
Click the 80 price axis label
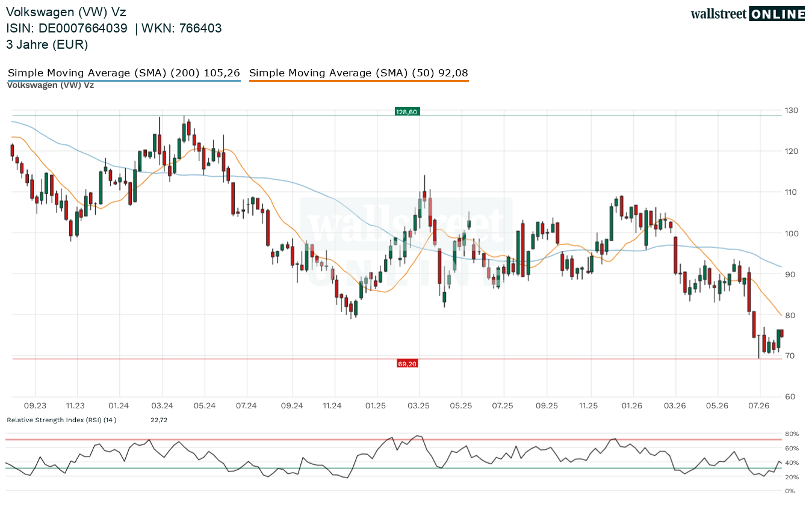coord(789,315)
